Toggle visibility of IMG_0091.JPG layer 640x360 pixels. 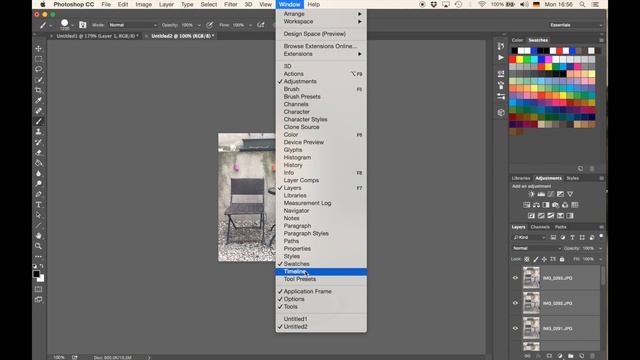tap(515, 328)
